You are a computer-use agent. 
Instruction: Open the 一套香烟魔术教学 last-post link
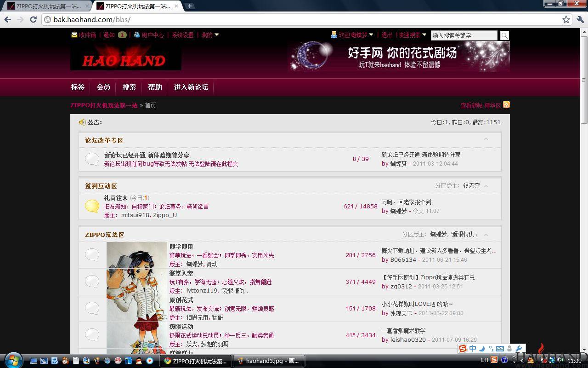pyautogui.click(x=403, y=331)
